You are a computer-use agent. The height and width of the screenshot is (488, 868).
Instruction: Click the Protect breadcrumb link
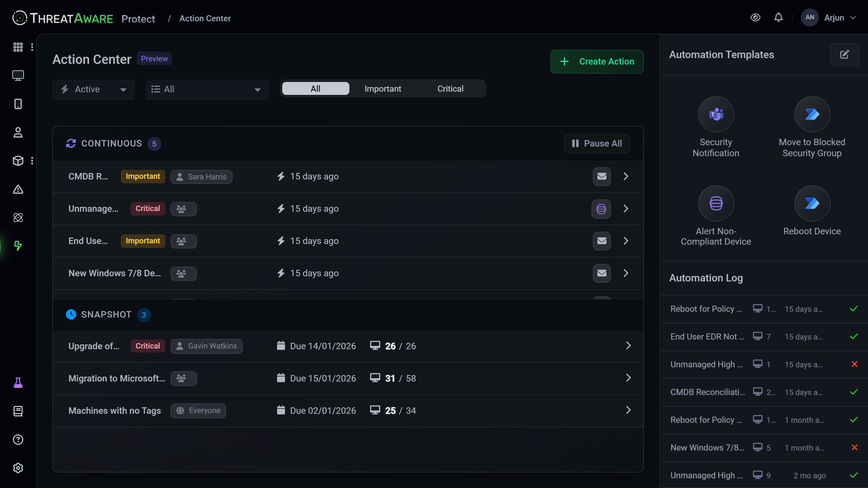tap(138, 19)
